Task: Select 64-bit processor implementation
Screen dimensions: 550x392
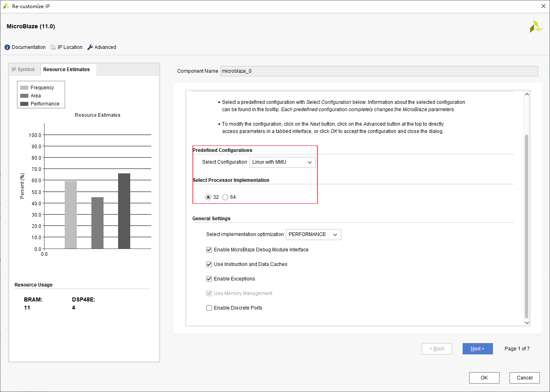Action: point(225,197)
